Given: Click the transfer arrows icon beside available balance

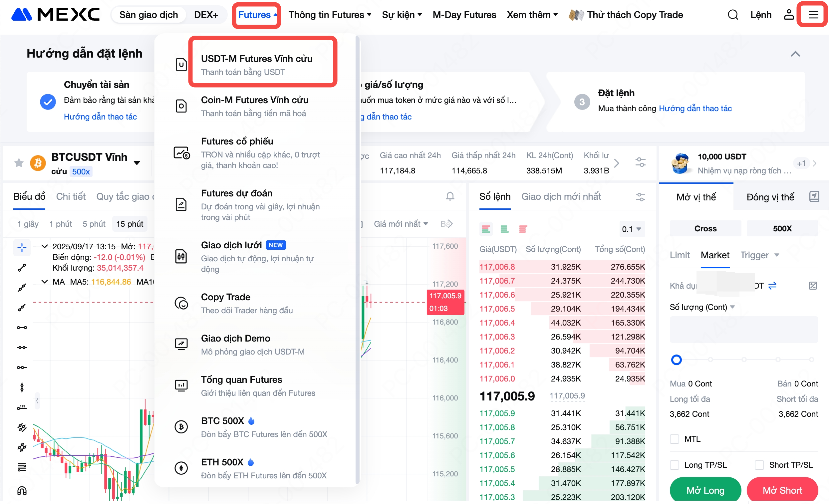Looking at the screenshot, I should pos(772,286).
